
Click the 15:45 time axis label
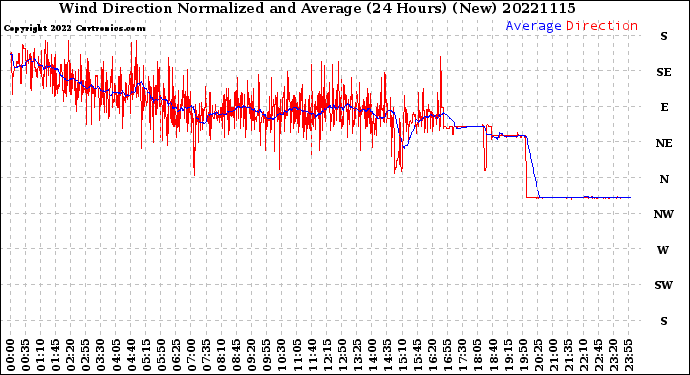[418, 355]
